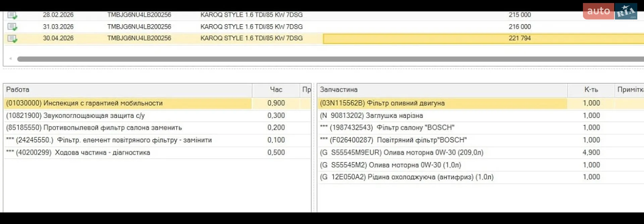Select work row 'Ходова частина - діагностика'

(x=157, y=152)
